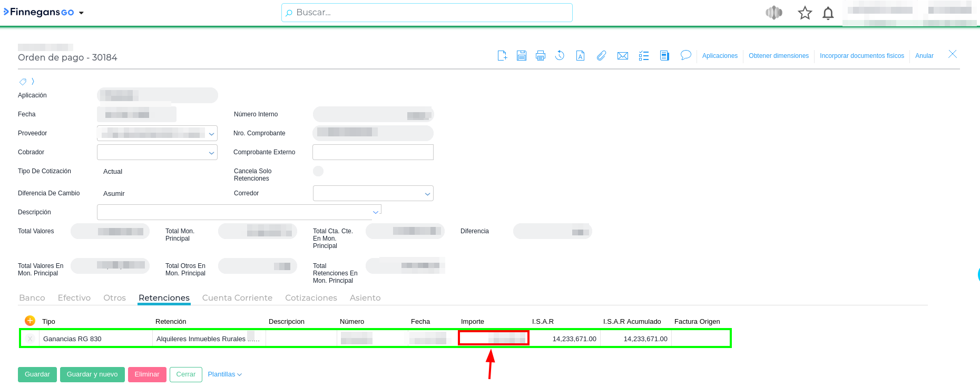Open the Corredor dropdown
The width and height of the screenshot is (980, 387).
427,194
